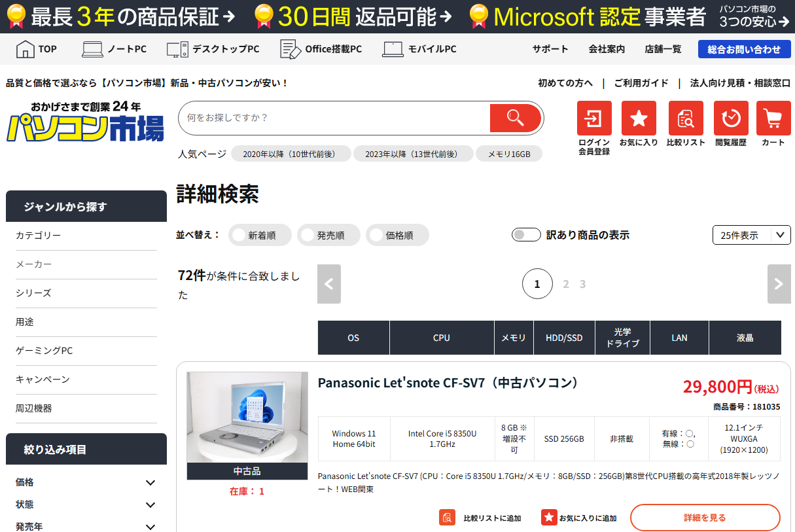The height and width of the screenshot is (532, 795).
Task: Open Let'snote CF-SV7 product thumbnail
Action: tap(247, 417)
